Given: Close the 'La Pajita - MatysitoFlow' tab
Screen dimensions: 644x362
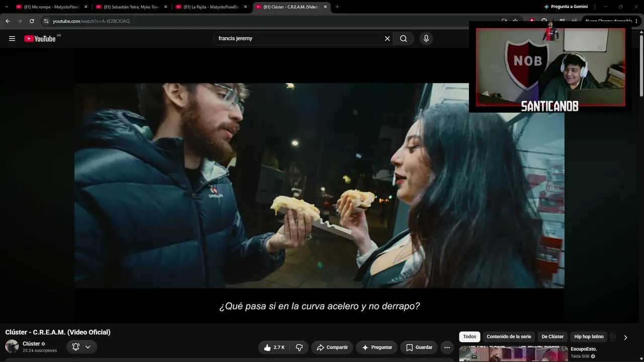Looking at the screenshot, I should pos(246,7).
